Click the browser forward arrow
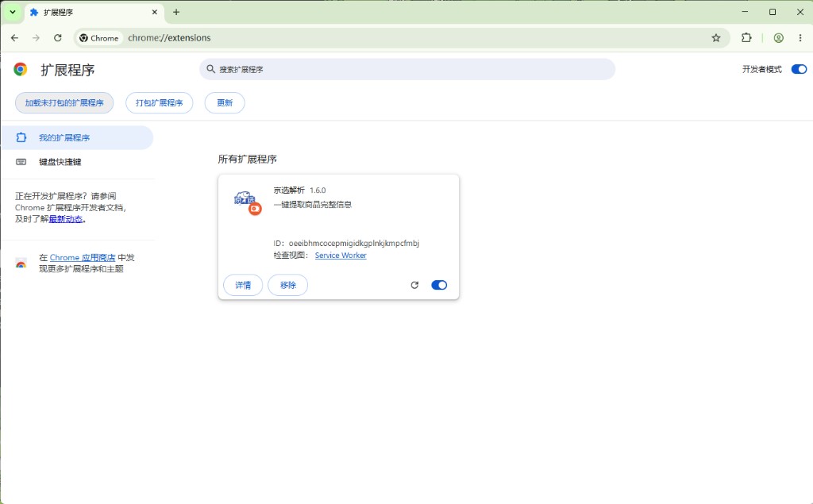The height and width of the screenshot is (504, 813). [36, 38]
